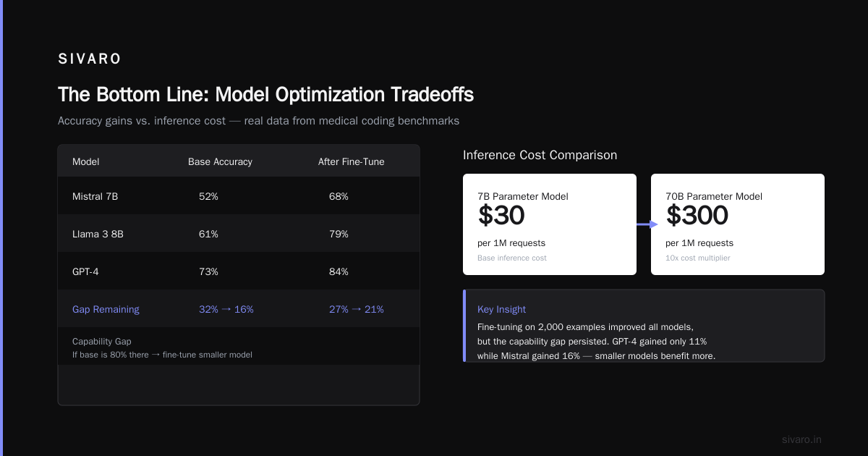Click the Key Insight heading
The width and height of the screenshot is (868, 456).
(x=501, y=309)
